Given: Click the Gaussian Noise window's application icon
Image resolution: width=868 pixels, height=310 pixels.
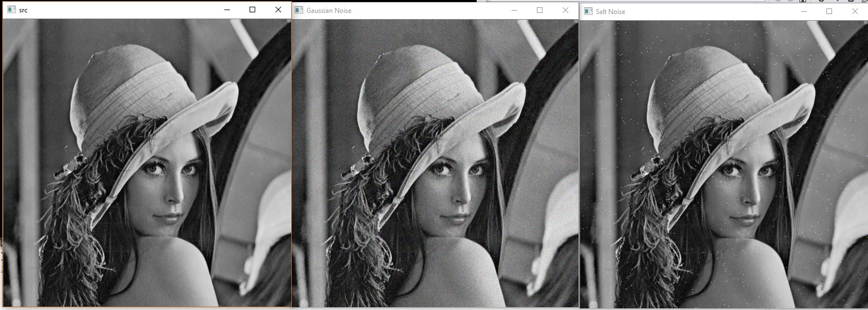Looking at the screenshot, I should point(299,10).
